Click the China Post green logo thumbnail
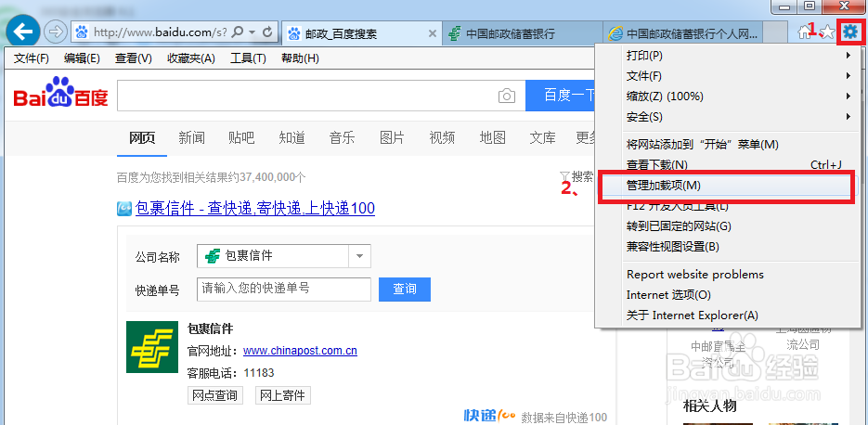868x425 pixels. click(152, 347)
